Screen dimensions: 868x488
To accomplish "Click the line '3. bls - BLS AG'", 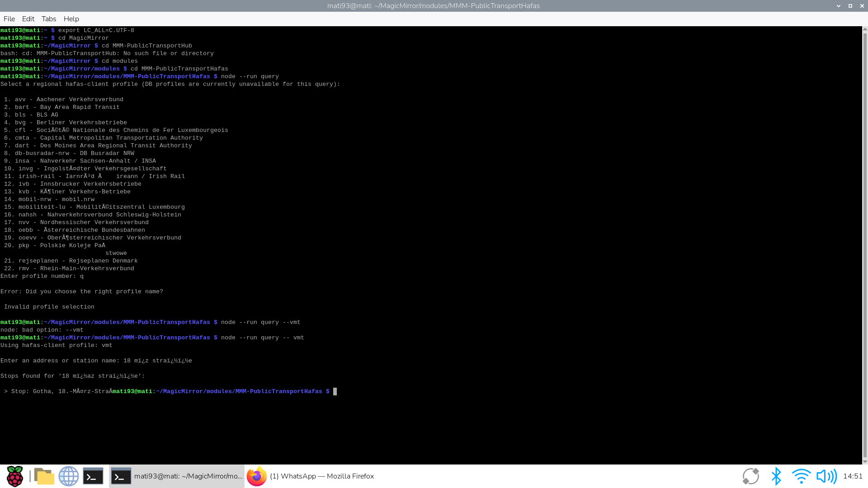I will tap(31, 115).
